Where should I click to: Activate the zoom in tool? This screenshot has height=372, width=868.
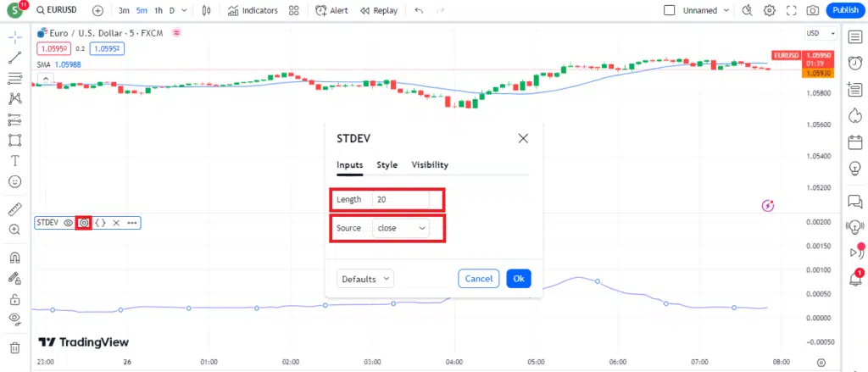click(15, 230)
